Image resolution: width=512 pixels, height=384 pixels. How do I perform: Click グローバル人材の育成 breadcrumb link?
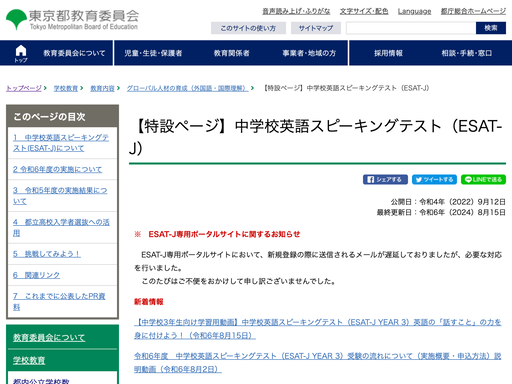coord(187,88)
